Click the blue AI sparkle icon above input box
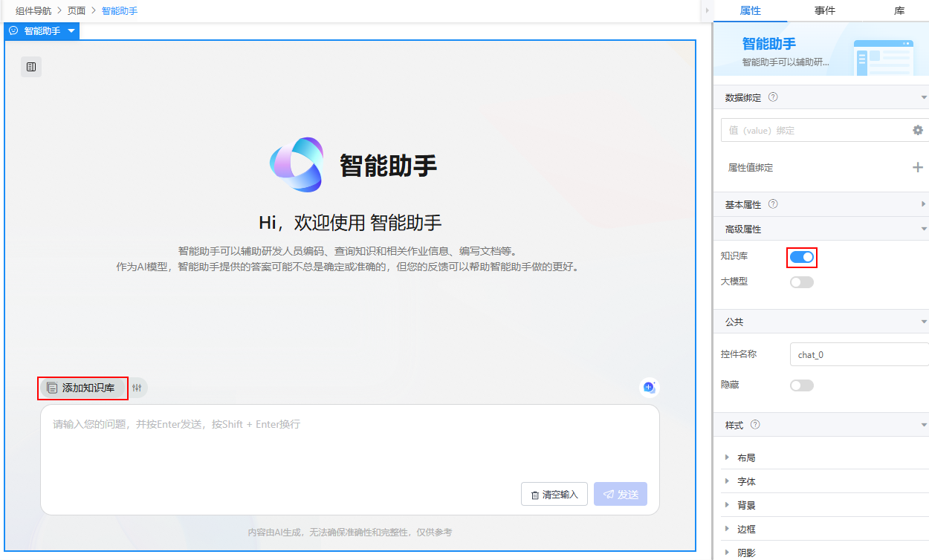Viewport: 929px width, 560px height. pos(649,387)
